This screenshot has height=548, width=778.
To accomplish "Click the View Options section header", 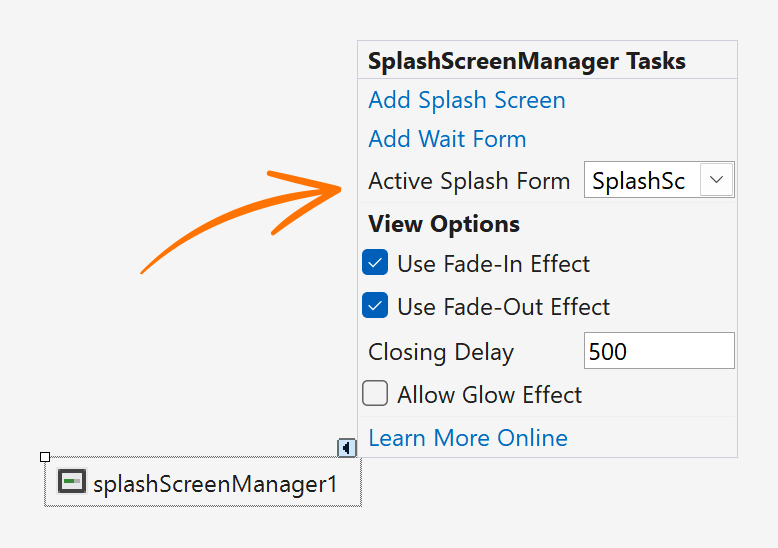I will 444,223.
